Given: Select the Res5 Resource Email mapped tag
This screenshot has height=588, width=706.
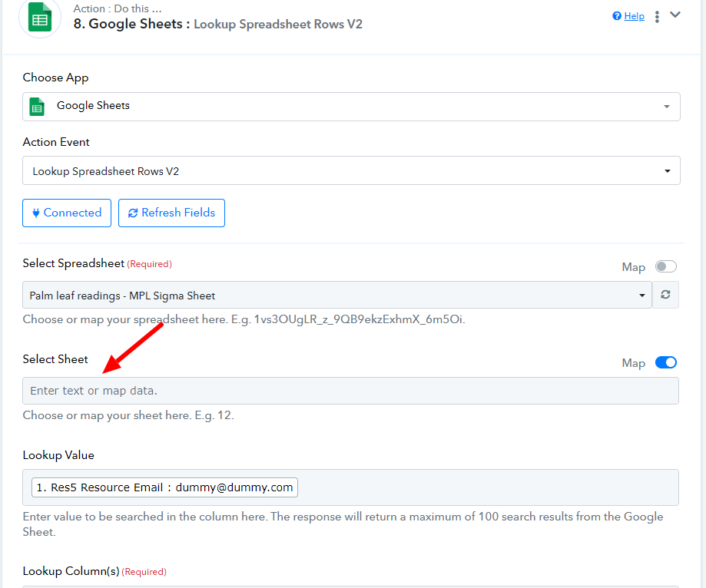Looking at the screenshot, I should pyautogui.click(x=165, y=487).
